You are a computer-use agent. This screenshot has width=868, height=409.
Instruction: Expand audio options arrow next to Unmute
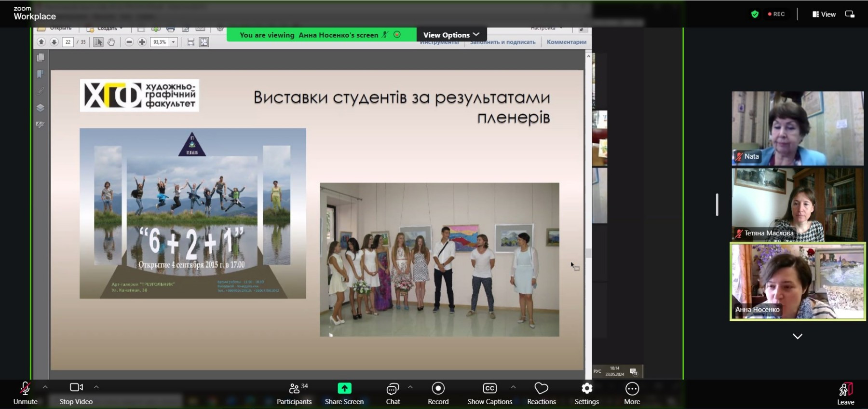click(x=45, y=387)
